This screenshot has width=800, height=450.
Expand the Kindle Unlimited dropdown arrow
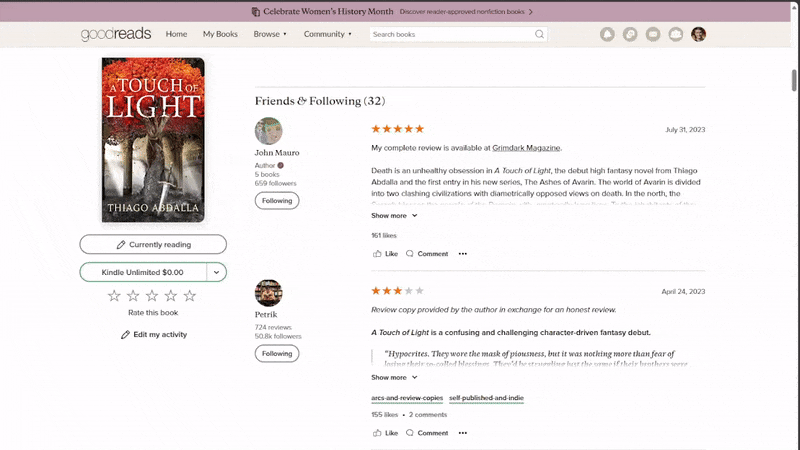[x=216, y=272]
